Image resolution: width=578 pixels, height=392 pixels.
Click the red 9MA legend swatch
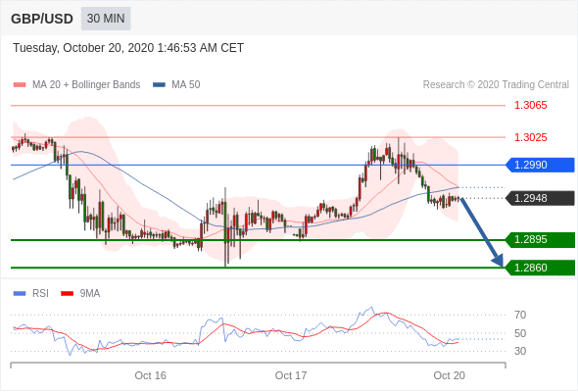pyautogui.click(x=67, y=294)
